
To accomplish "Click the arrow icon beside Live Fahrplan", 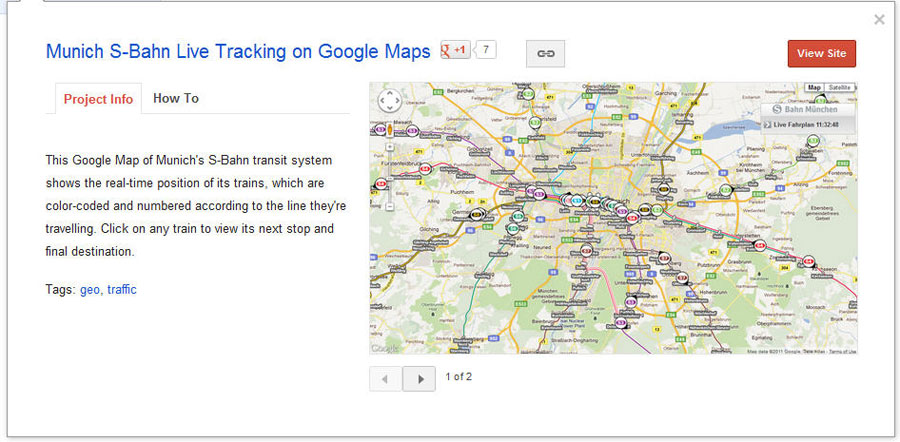I will pos(767,125).
